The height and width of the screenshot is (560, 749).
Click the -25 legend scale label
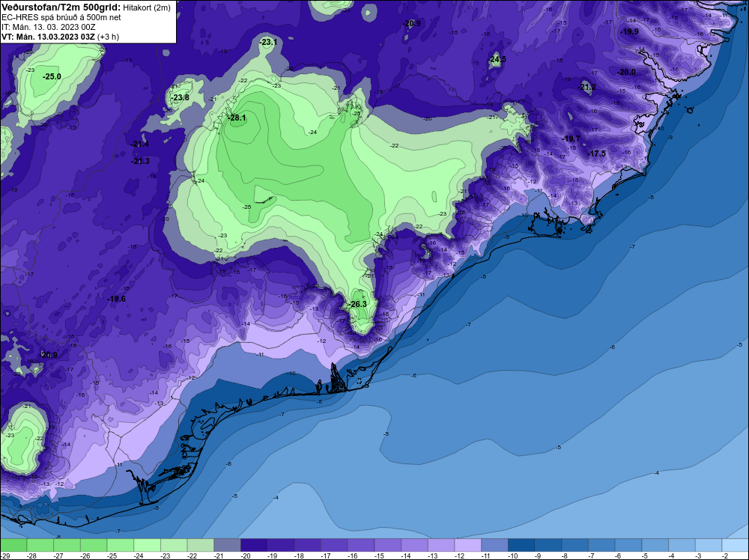coord(112,556)
